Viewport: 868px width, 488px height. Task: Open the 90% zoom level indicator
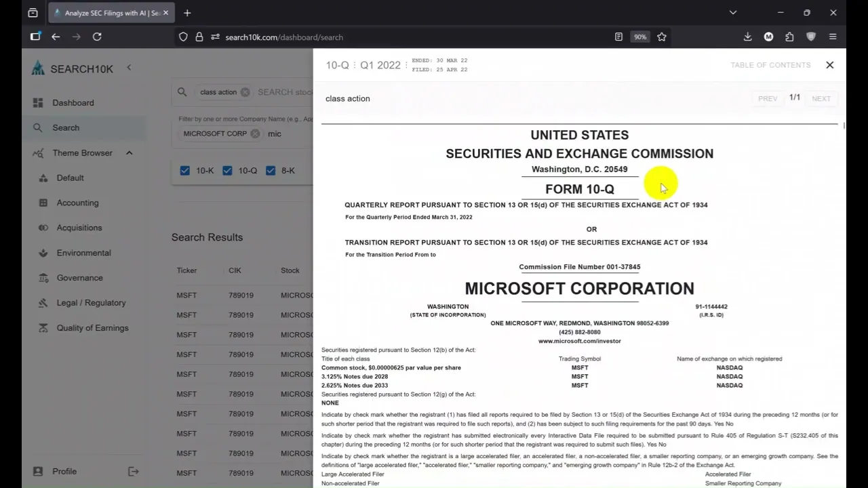coord(640,37)
